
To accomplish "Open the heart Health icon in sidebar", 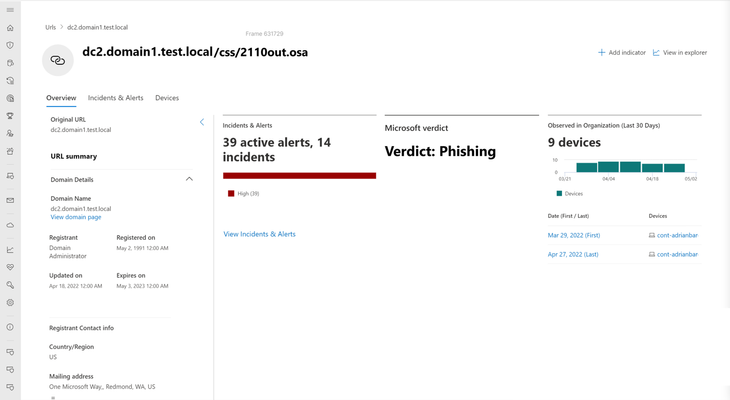I will [10, 267].
